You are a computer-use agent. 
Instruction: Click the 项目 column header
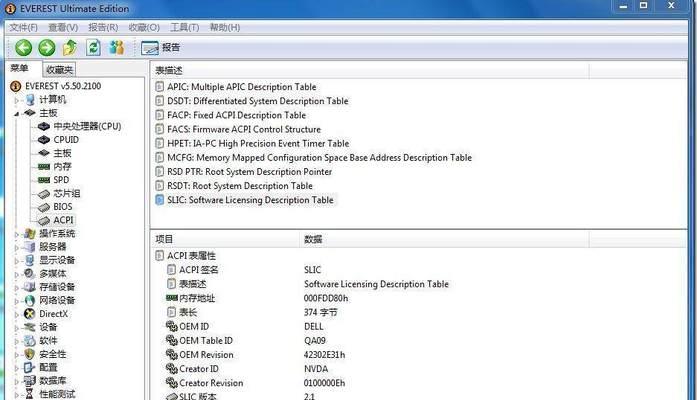[225, 239]
